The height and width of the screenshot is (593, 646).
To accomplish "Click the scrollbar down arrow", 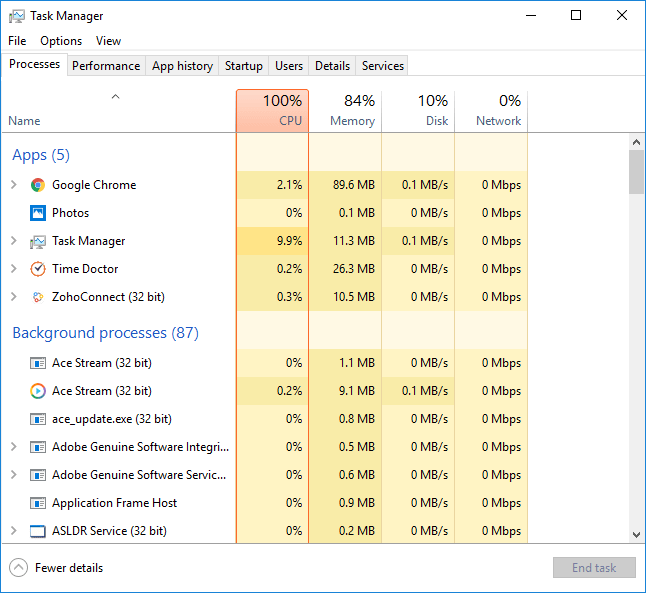I will click(637, 535).
